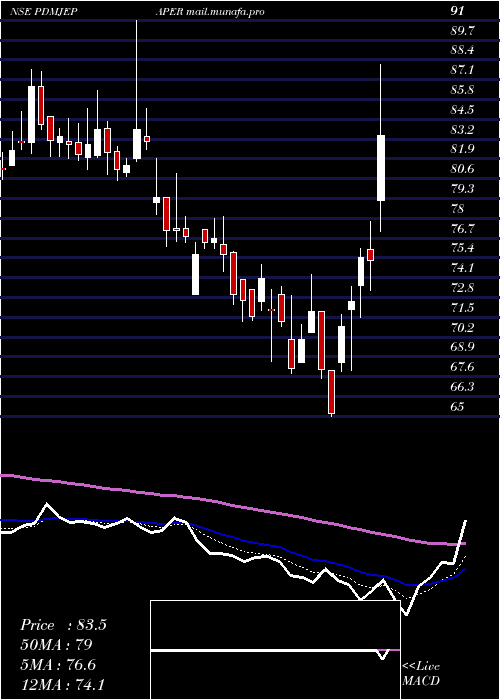
Task: Click the 91 price axis label
Action: click(x=458, y=11)
